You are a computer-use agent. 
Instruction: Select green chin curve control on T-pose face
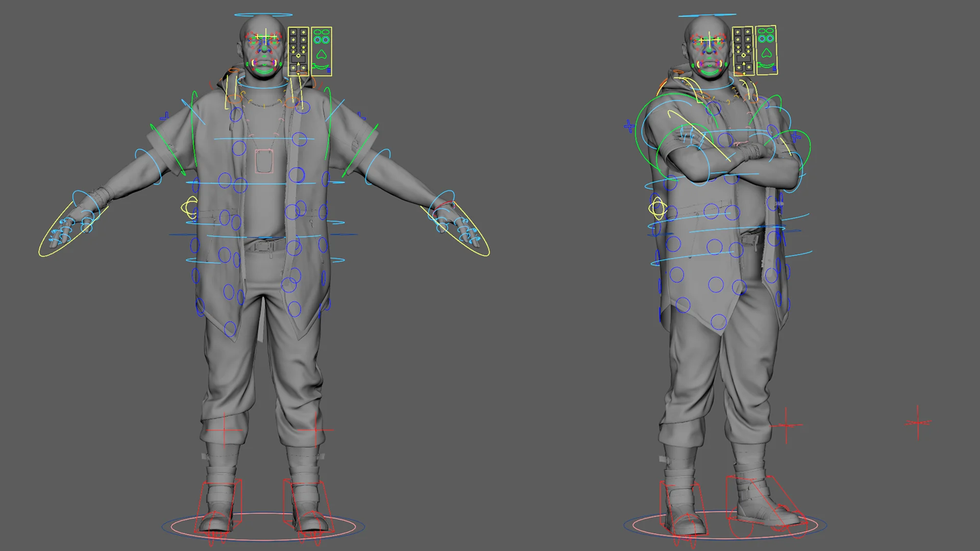pos(264,72)
